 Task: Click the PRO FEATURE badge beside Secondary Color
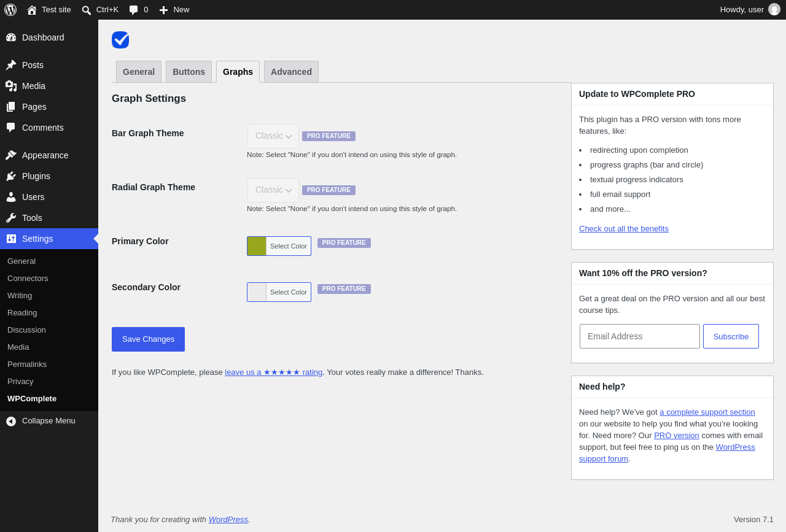coord(344,289)
